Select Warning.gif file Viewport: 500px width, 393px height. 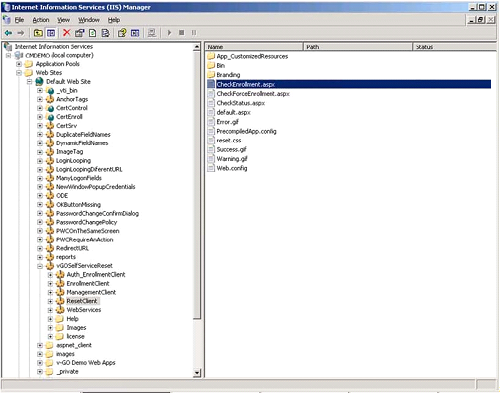tap(232, 159)
